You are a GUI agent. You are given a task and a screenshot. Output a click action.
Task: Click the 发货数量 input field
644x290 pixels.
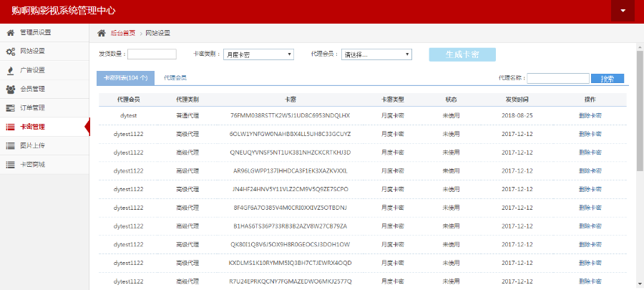pos(152,54)
